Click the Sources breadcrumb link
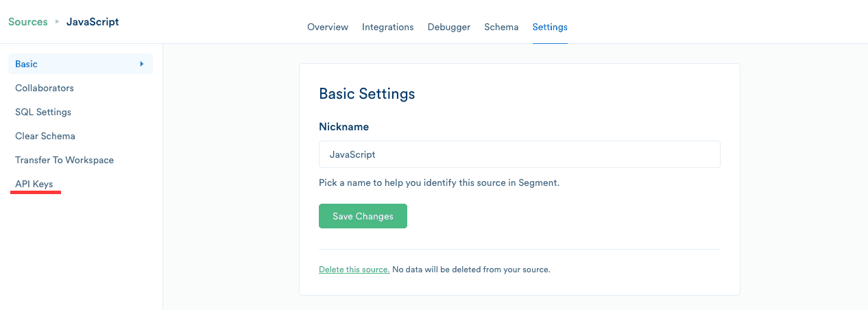The width and height of the screenshot is (868, 310). [x=27, y=22]
